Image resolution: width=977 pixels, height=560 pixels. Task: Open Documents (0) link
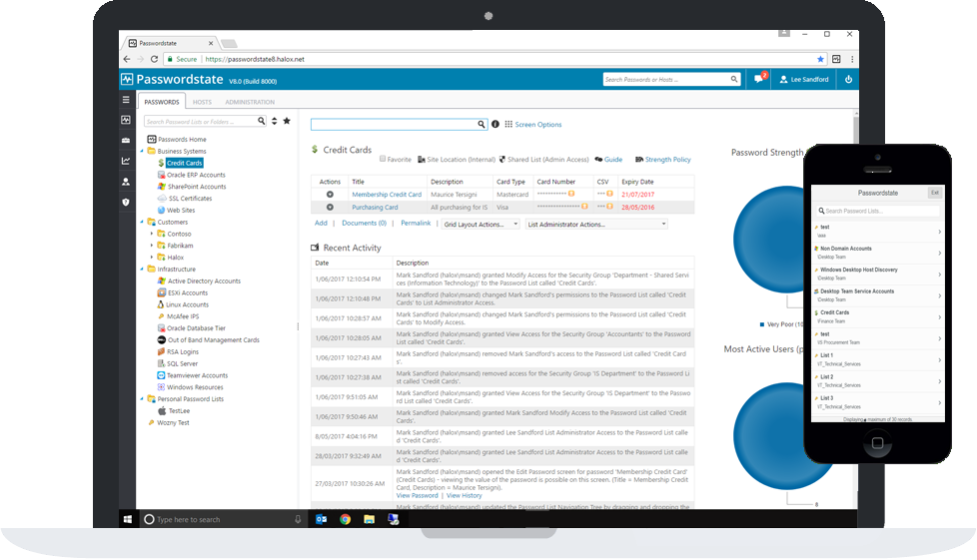364,223
